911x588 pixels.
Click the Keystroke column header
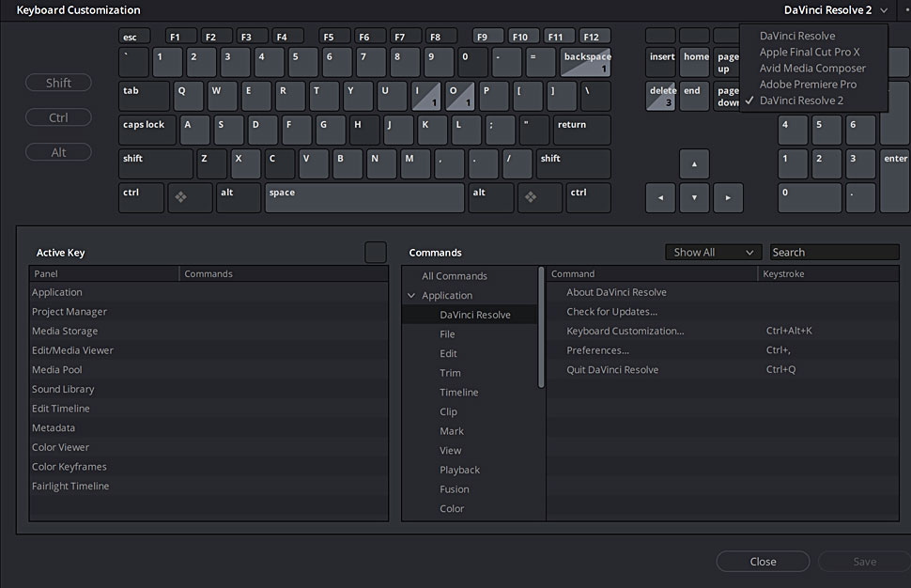pos(828,273)
